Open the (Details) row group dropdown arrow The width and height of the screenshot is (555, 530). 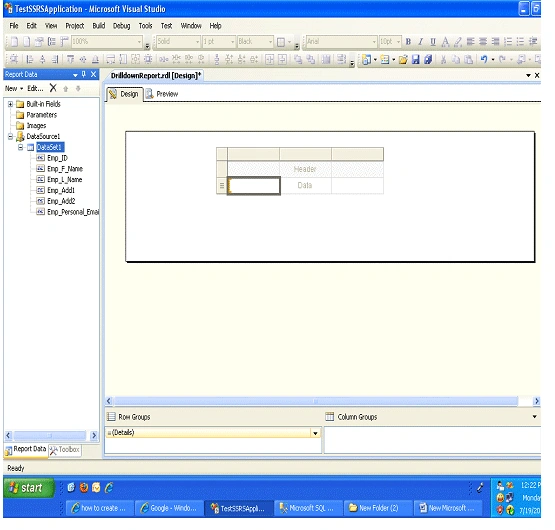point(315,433)
